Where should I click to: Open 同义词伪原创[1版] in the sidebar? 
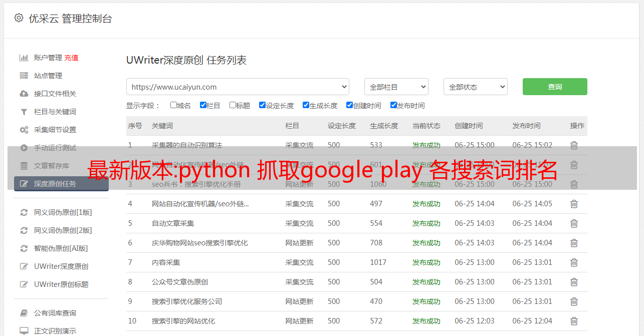pyautogui.click(x=63, y=212)
